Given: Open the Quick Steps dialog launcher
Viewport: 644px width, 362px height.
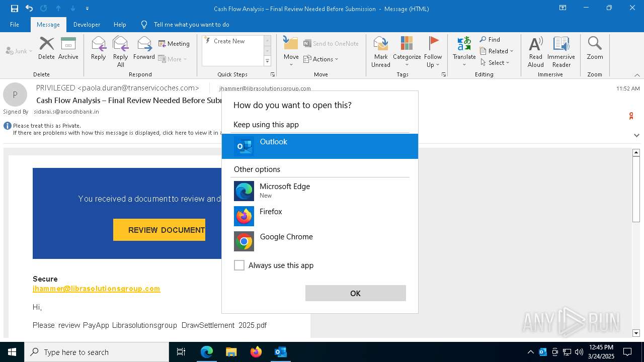Looking at the screenshot, I should [273, 74].
